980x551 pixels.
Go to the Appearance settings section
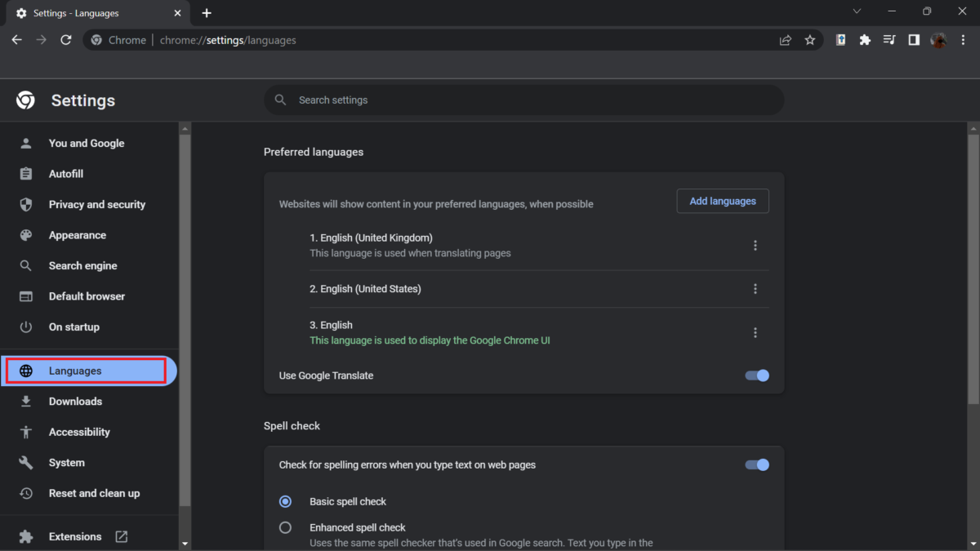tap(77, 235)
